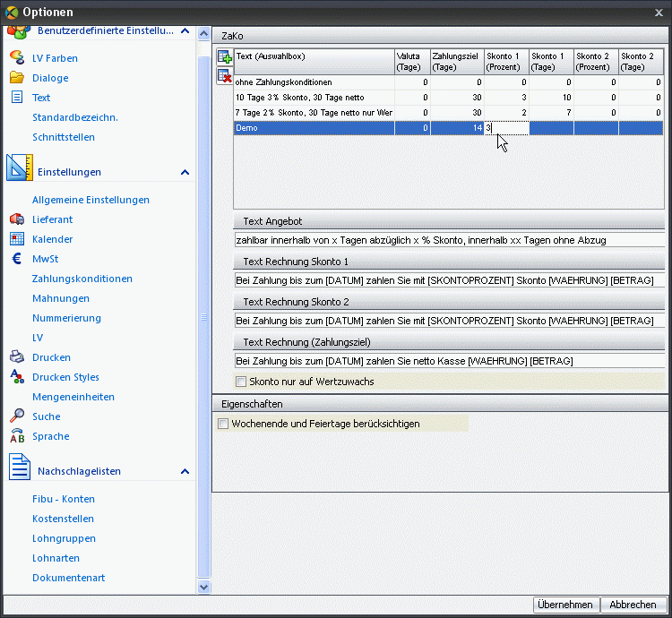Open Fibu - Konten list
Screen dimensions: 672x618
(64, 499)
